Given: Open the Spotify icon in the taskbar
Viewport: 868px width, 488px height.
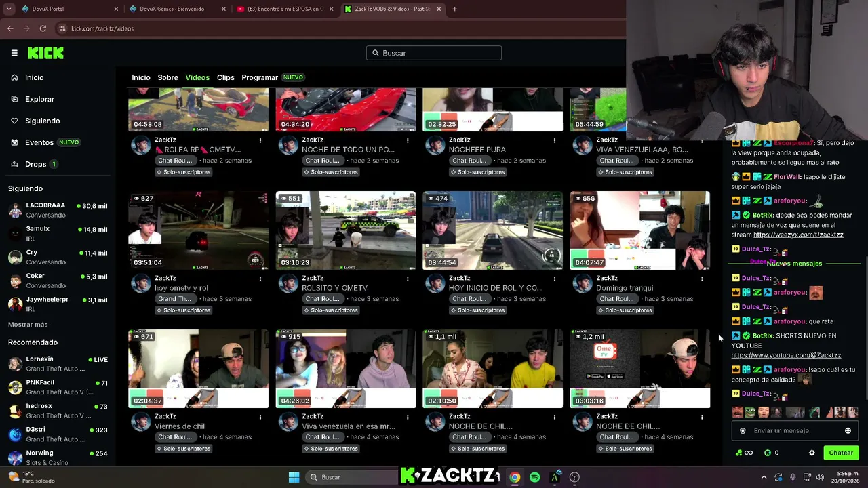Looking at the screenshot, I should 535,477.
